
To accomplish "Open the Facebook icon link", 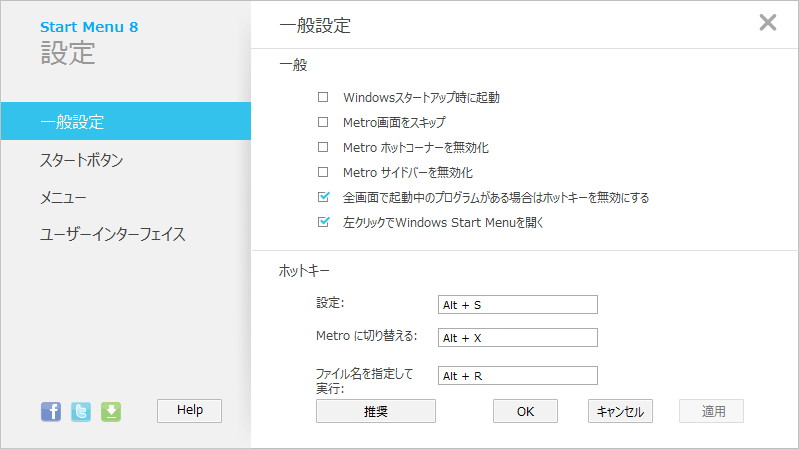I will [51, 411].
